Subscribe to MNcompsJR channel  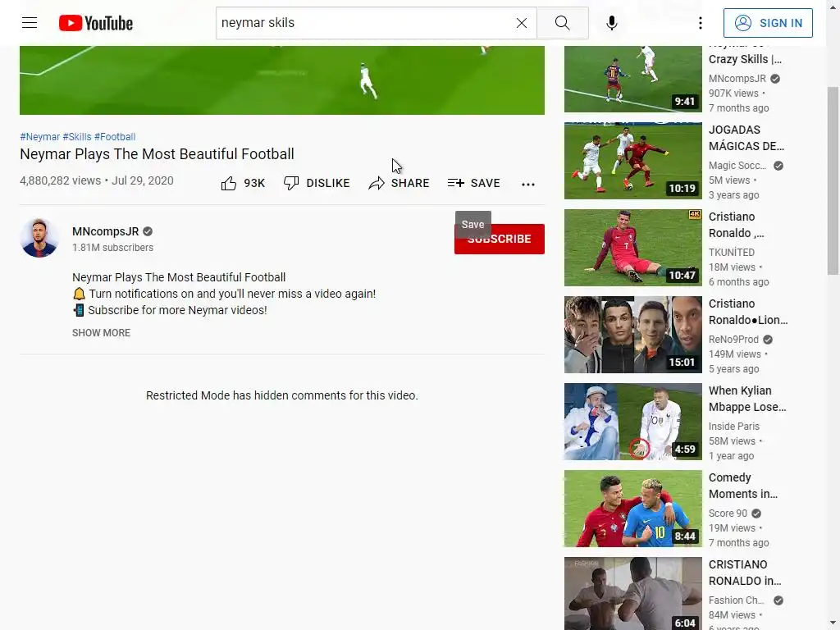[500, 239]
